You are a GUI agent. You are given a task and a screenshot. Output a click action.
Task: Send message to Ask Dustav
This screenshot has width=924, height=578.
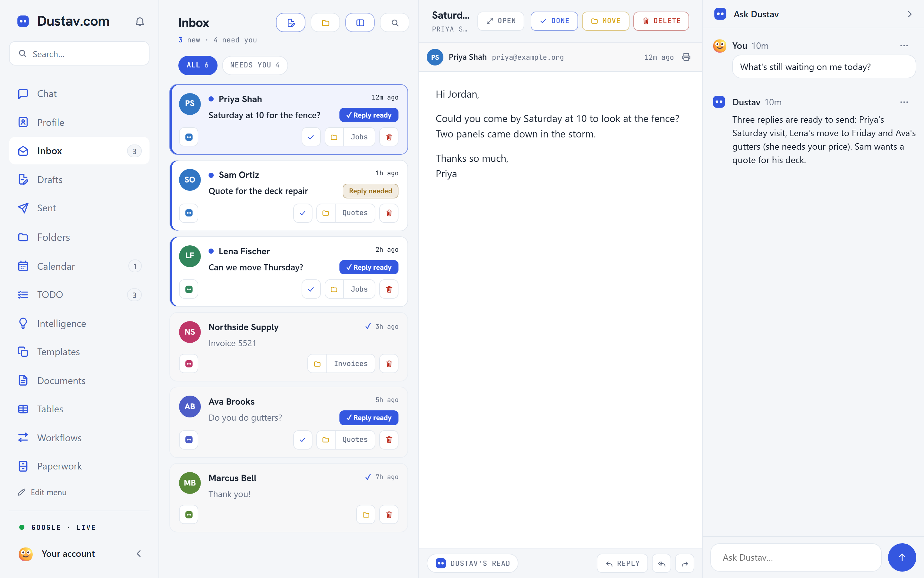902,557
